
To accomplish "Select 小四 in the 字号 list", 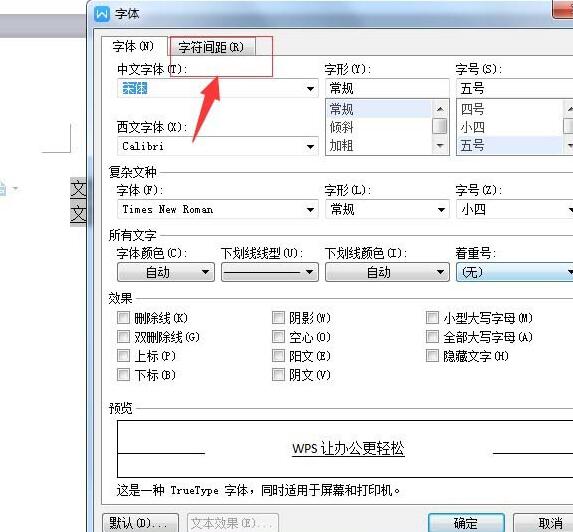I will (x=510, y=127).
